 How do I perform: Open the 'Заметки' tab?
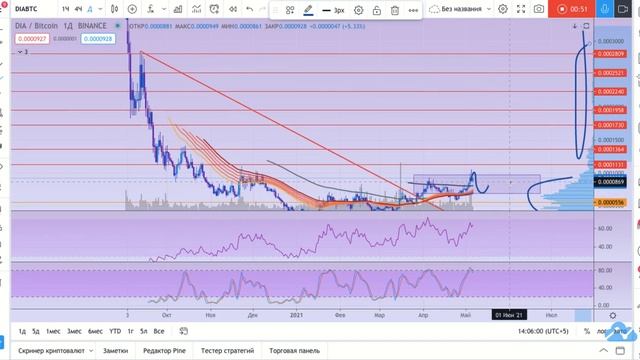pos(116,351)
